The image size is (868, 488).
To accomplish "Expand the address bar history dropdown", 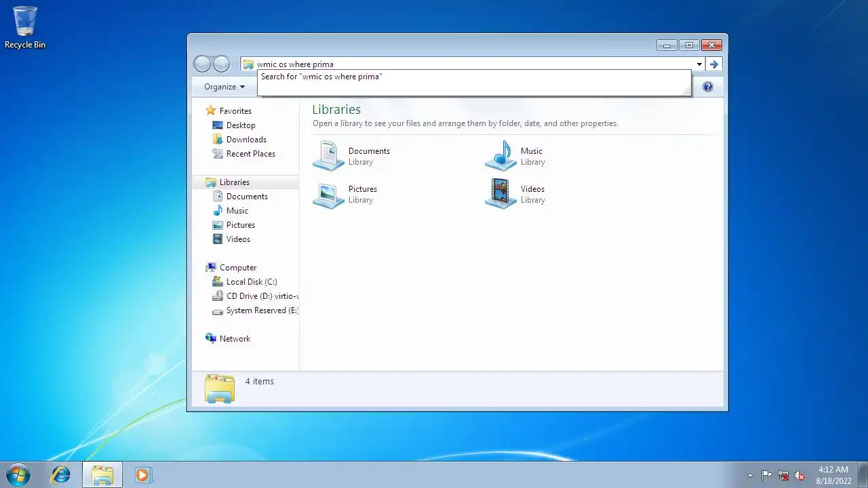I will coord(699,64).
